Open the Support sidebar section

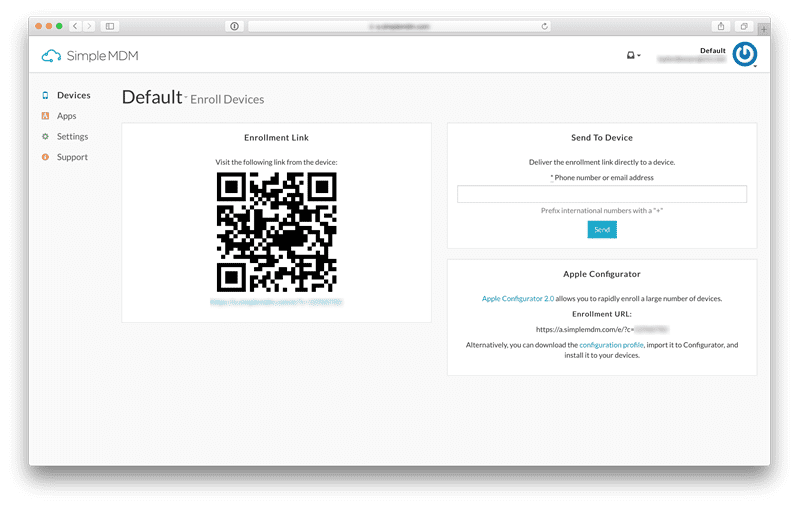(72, 157)
